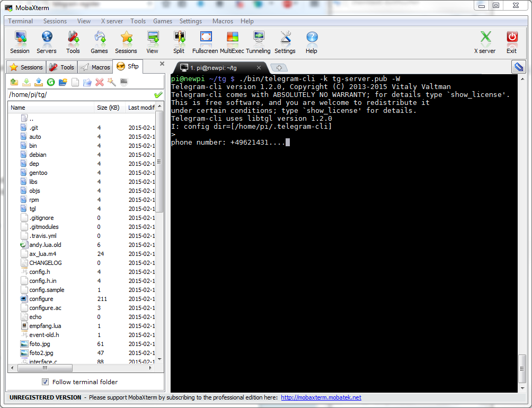The height and width of the screenshot is (408, 532).
Task: Click the SFTP terminal monitor icon
Action: pos(124,82)
